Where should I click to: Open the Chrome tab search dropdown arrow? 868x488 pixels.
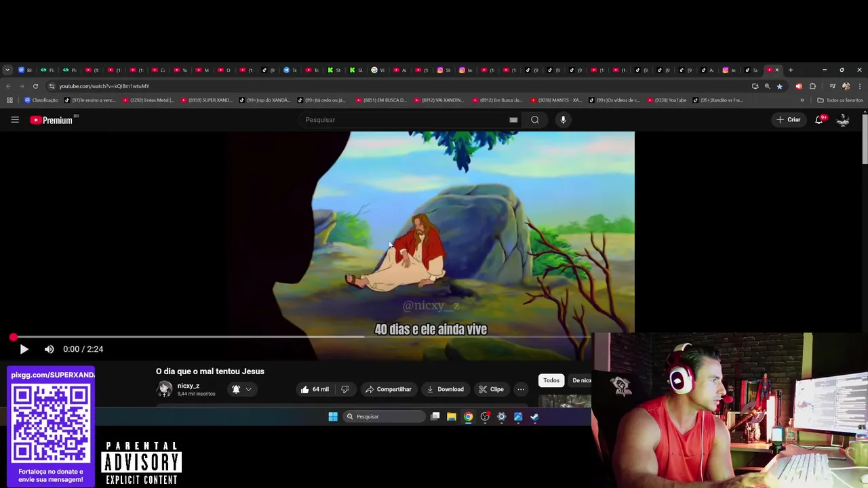click(7, 70)
